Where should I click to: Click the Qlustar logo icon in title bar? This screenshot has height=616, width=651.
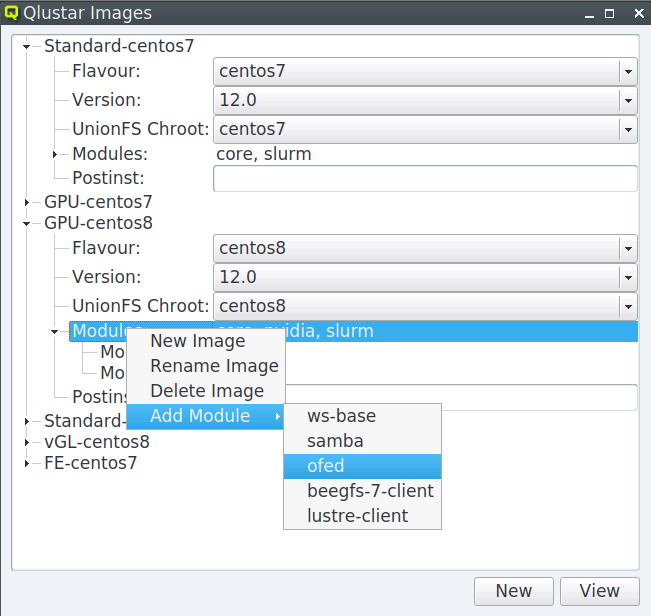coord(11,12)
